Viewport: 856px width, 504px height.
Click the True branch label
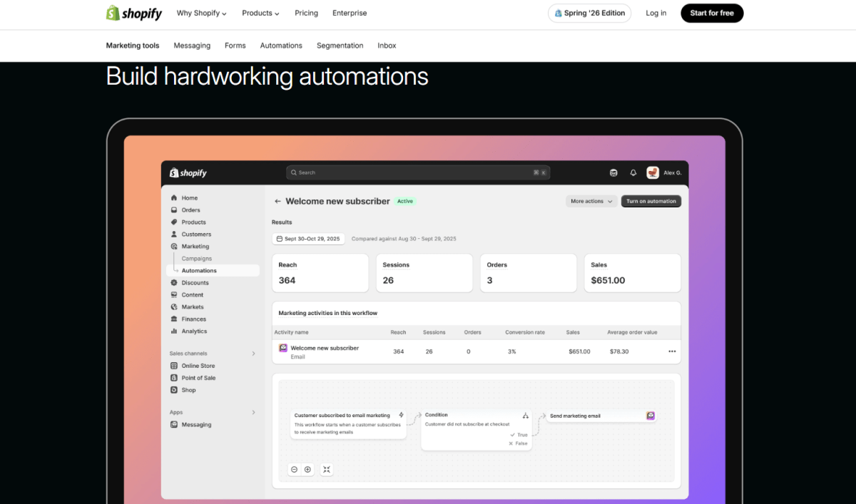(x=519, y=435)
